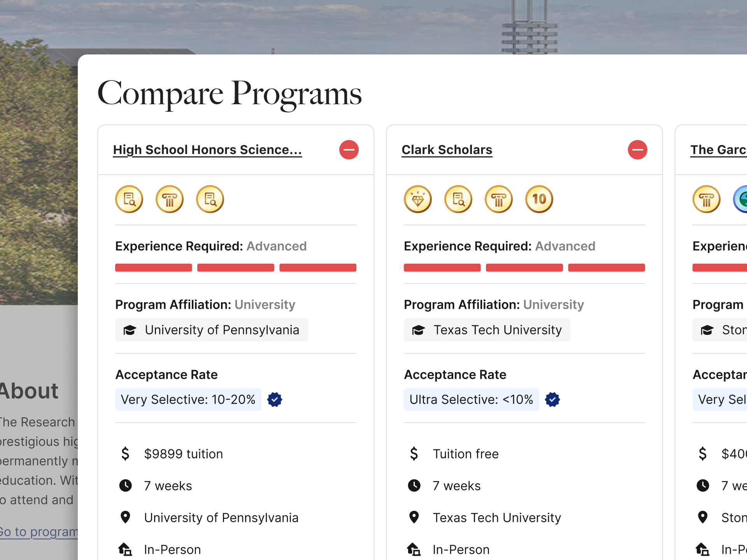Click the Ultra Selective: <10% acceptance tag
747x560 pixels.
point(471,399)
